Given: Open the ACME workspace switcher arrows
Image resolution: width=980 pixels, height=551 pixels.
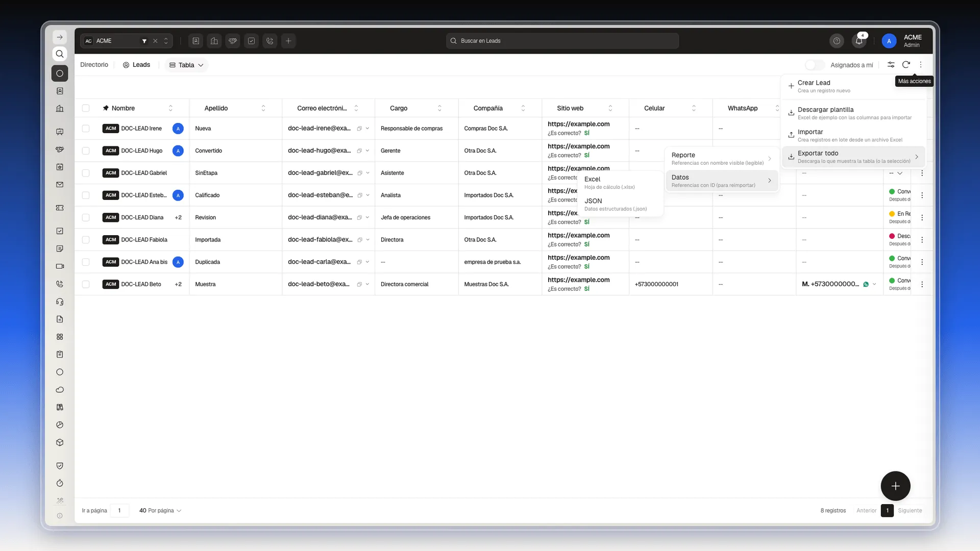Looking at the screenshot, I should tap(166, 41).
